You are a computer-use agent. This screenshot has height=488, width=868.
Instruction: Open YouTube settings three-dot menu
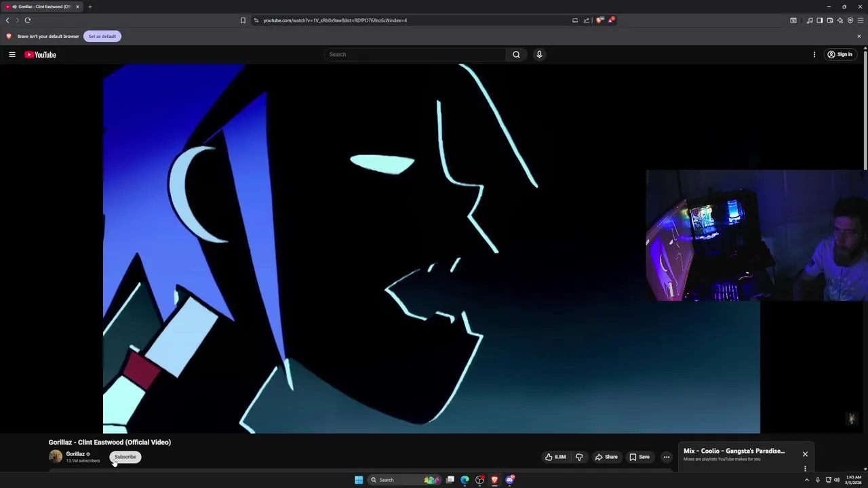point(814,54)
